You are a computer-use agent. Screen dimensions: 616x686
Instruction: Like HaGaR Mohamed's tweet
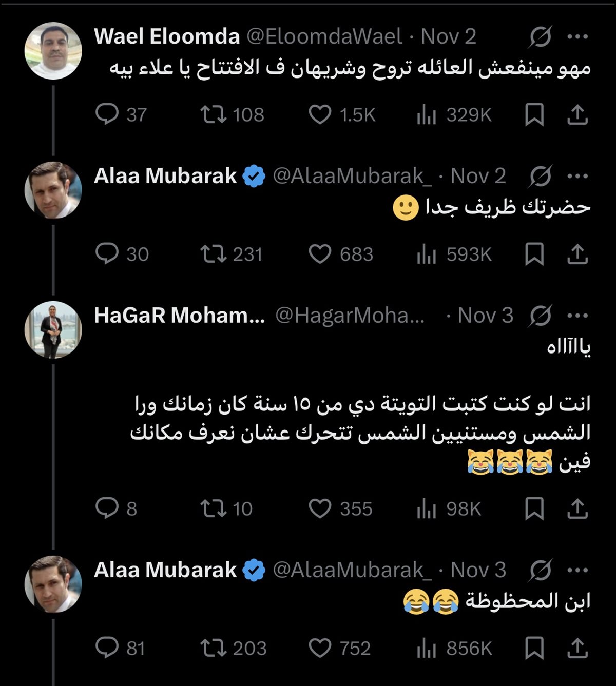(x=320, y=508)
